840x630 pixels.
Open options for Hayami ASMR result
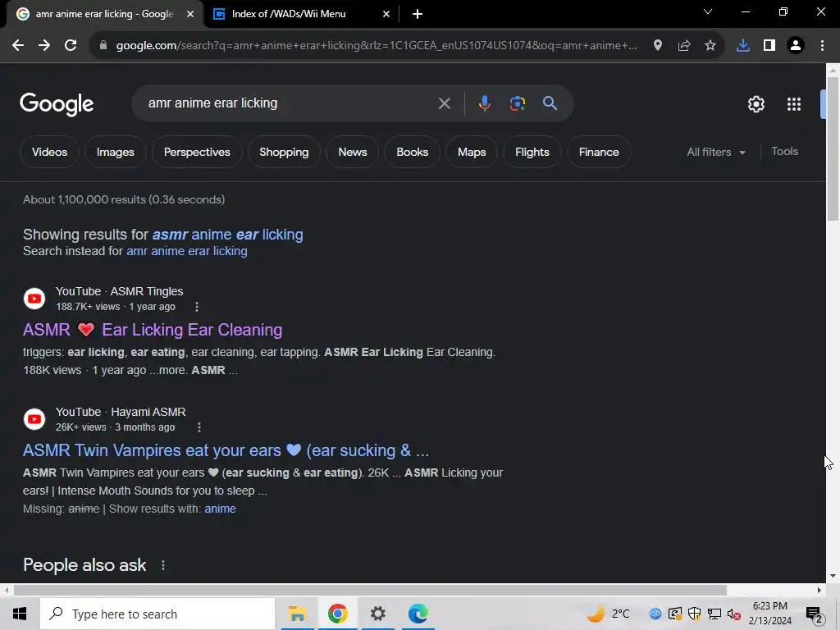[x=199, y=427]
